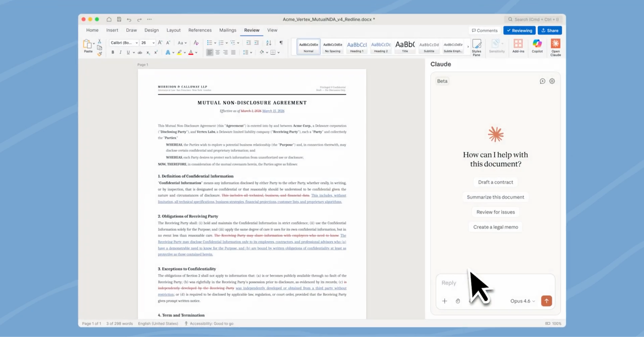644x337 pixels.
Task: Expand the bullet list dropdown arrow
Action: 215,43
